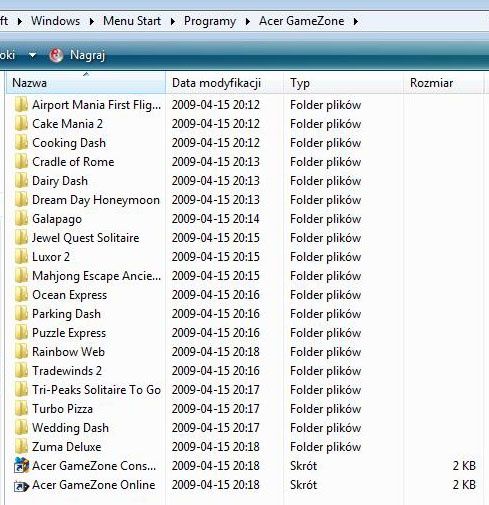Click the Galapago folder icon

(x=21, y=218)
